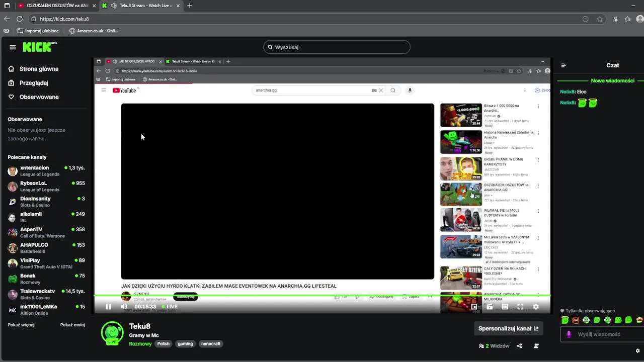Viewport: 644px width, 362px height.
Task: Open the stream player settings gear
Action: coord(536,307)
